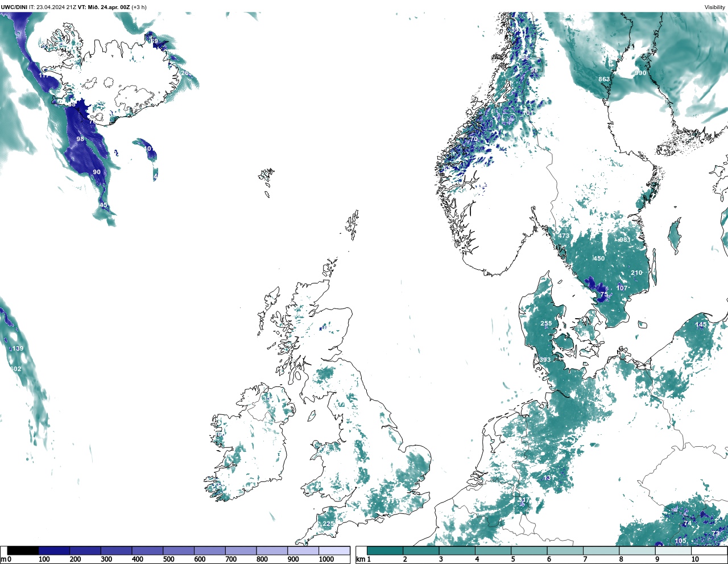The image size is (728, 564).
Task: Click the '145' value near Baltic coast
Action: coord(701,325)
